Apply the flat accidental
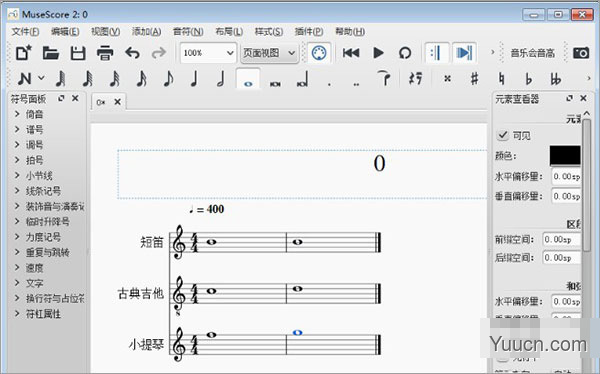The height and width of the screenshot is (374, 600). click(x=528, y=79)
